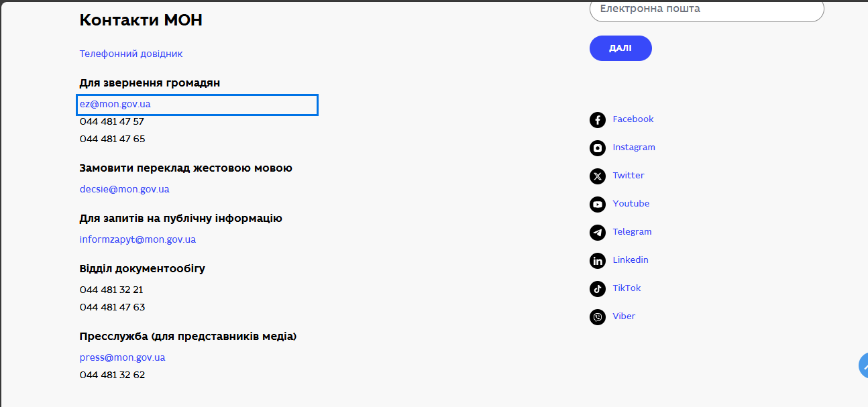868x407 pixels.
Task: Open the Facebook text link
Action: pos(633,119)
